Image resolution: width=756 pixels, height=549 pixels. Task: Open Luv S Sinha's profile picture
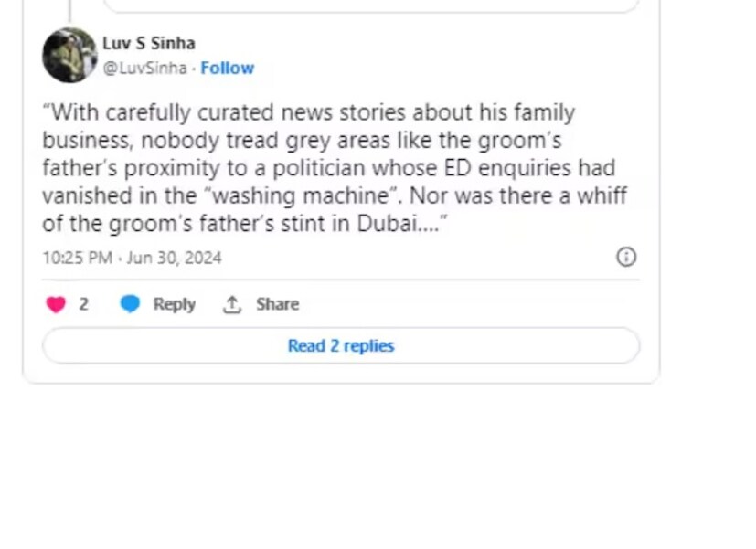coord(69,55)
